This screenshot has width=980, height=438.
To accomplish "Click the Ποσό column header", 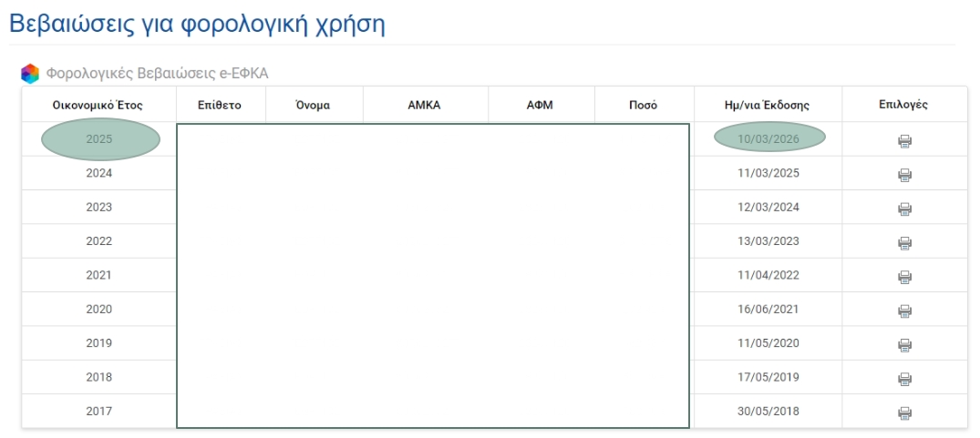I will click(643, 106).
